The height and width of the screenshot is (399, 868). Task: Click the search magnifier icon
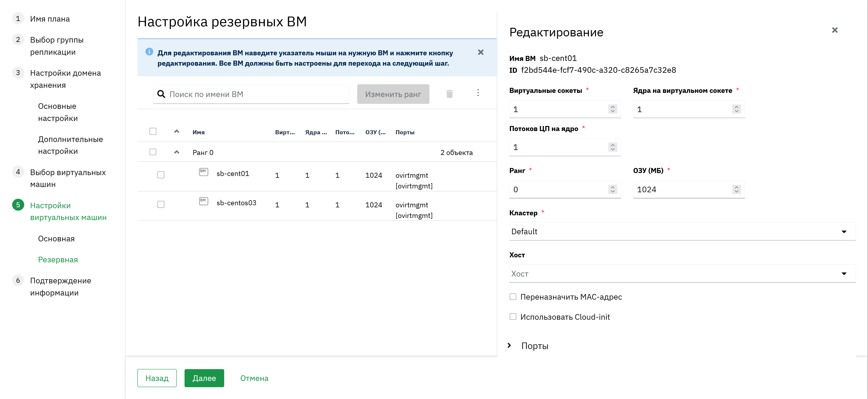[161, 94]
